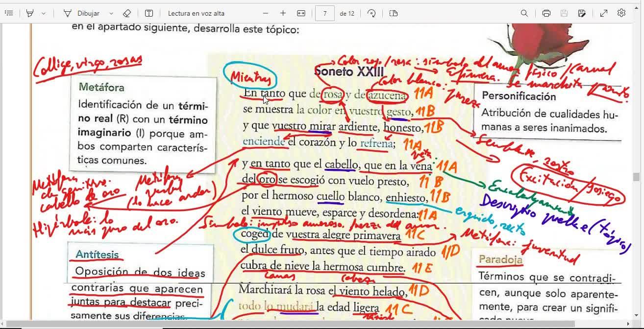Open PDF settings gear menu
The image size is (644, 329).
(x=621, y=13)
